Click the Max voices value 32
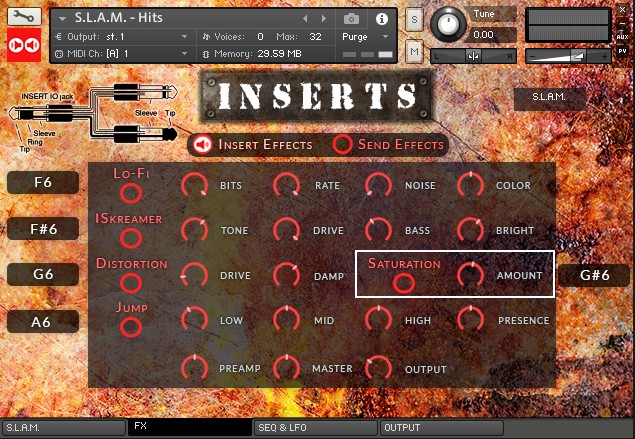 point(315,37)
